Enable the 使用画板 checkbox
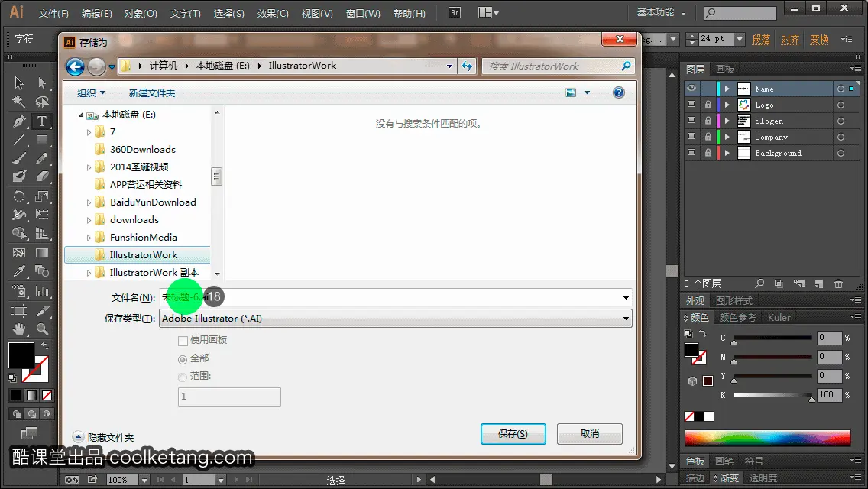Viewport: 868px width, 489px height. (x=183, y=341)
